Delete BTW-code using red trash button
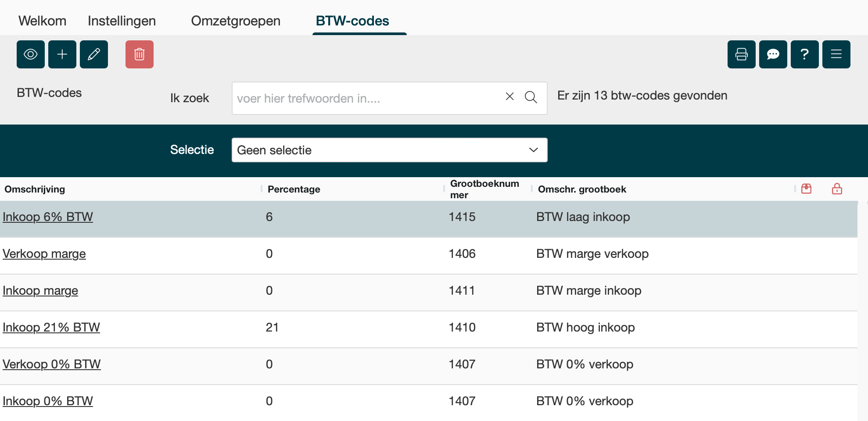The width and height of the screenshot is (868, 421). point(140,54)
